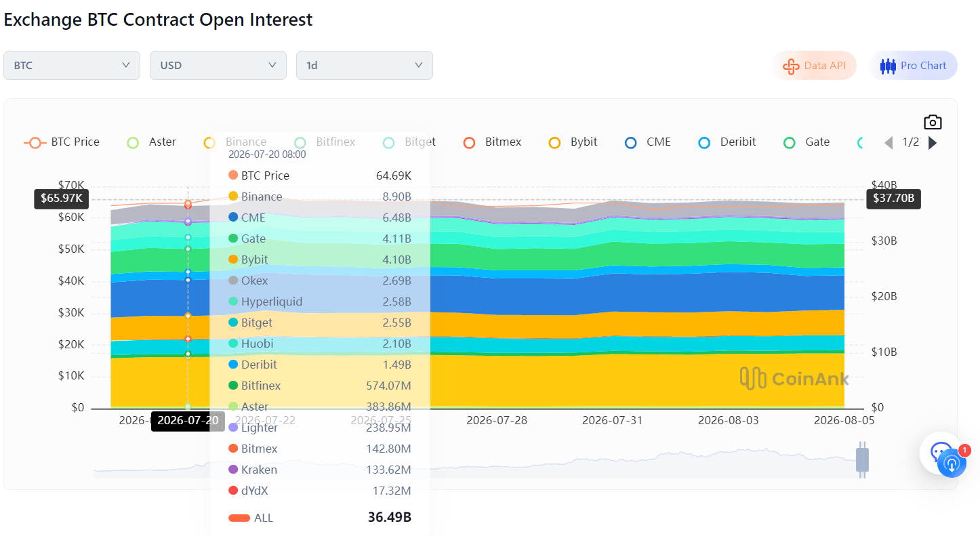Image resolution: width=980 pixels, height=536 pixels.
Task: Click the $40B right axis label
Action: [x=884, y=186]
